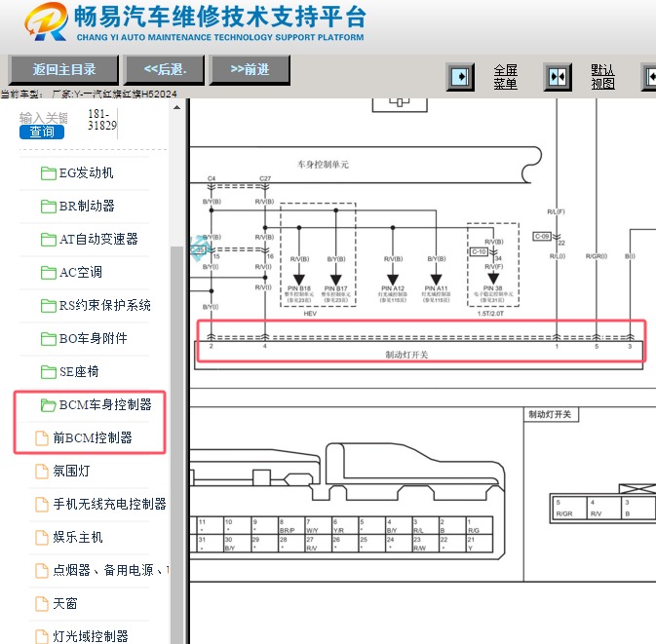Click the 灯光域控制器 document icon

click(42, 636)
